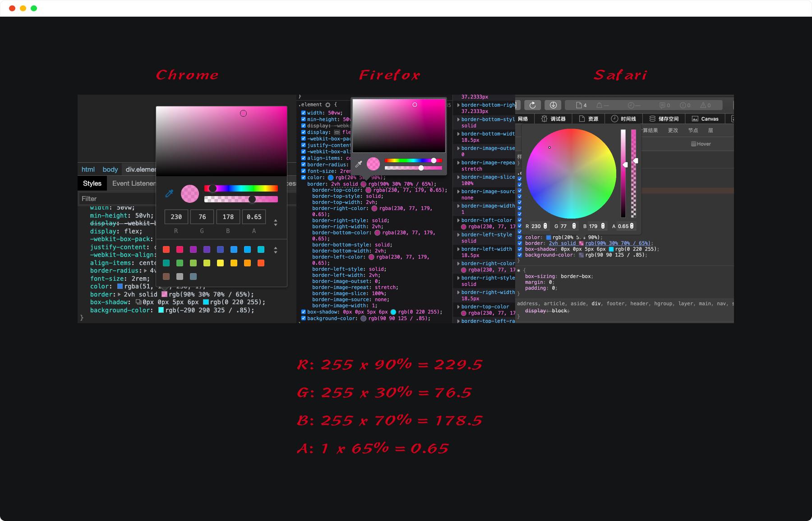Screen dimensions: 812x521
Task: Click the eyedropper in Chrome's color picker
Action: click(170, 193)
